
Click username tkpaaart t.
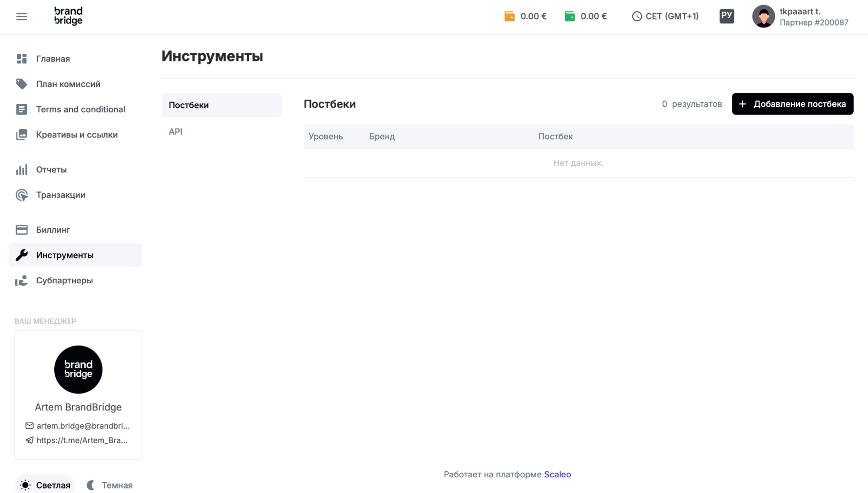(800, 11)
